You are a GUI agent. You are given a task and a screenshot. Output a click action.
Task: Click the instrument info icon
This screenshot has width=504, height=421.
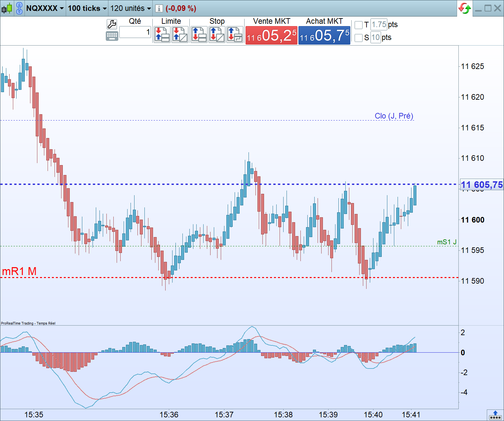pos(159,8)
